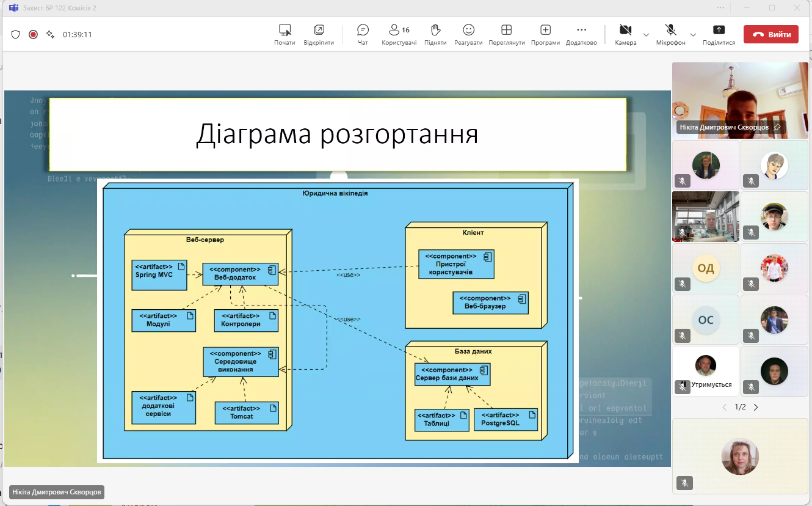Screen dimensions: 812x506
Task: Raise hand with Підняти icon
Action: [x=435, y=34]
